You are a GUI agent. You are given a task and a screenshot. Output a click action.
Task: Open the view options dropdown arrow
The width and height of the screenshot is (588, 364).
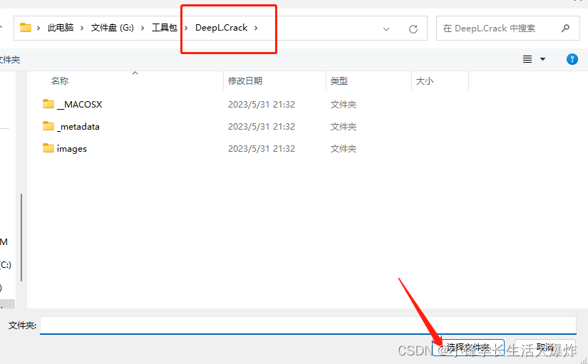[x=542, y=59]
